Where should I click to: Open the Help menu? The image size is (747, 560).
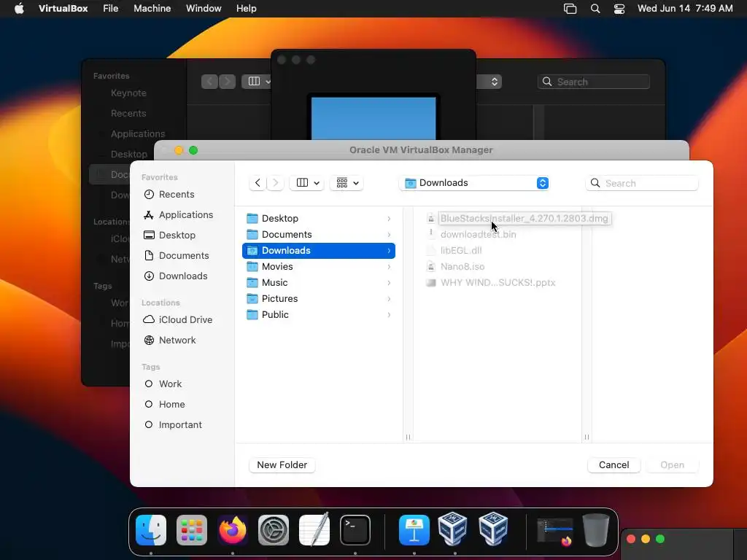(x=247, y=9)
